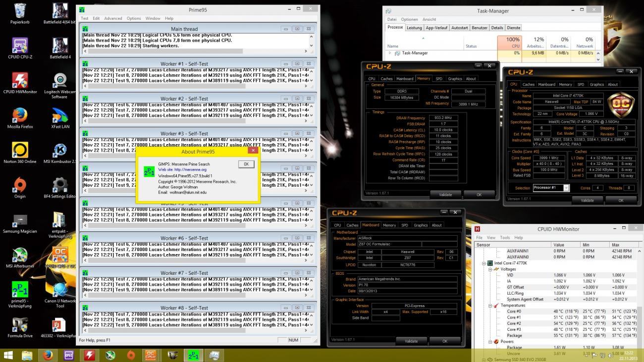
Task: Open the Logitech Webcam Software desktop icon
Action: point(60,85)
